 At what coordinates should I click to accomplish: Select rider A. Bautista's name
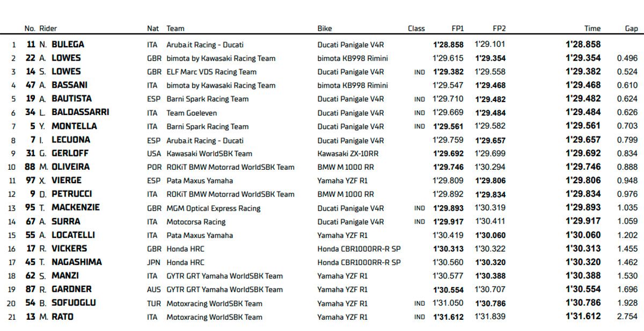tap(65, 99)
